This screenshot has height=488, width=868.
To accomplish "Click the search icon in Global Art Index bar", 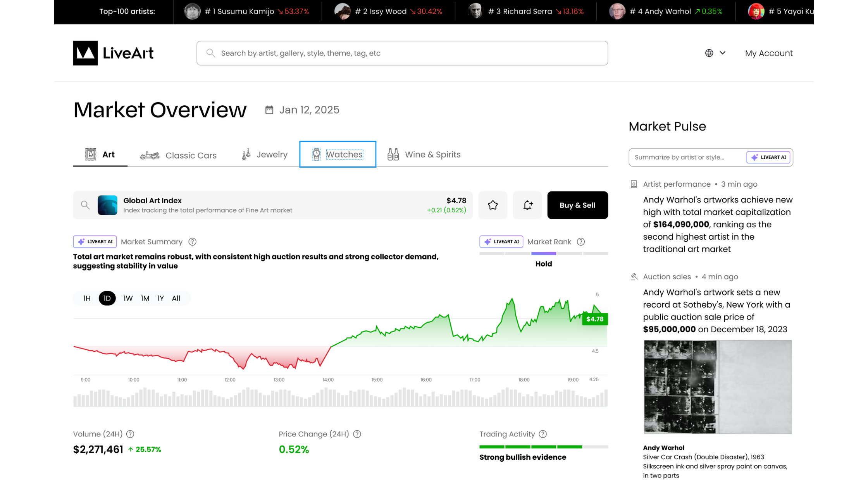I will tap(85, 205).
